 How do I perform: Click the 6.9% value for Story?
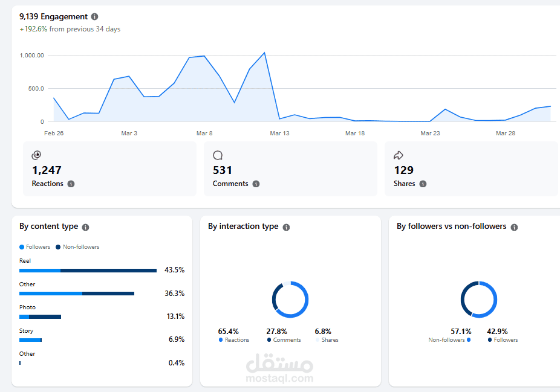(x=177, y=339)
